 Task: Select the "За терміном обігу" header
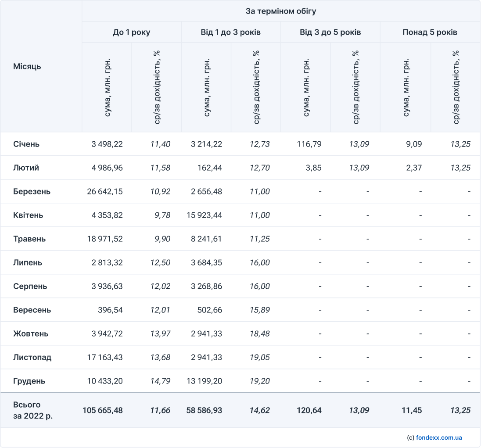click(x=280, y=11)
